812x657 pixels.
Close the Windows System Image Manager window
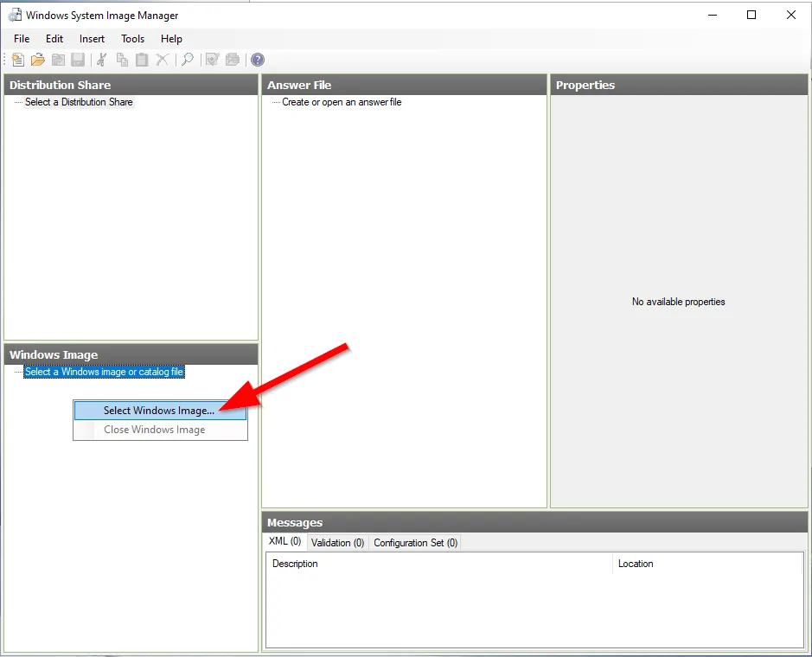[x=790, y=15]
